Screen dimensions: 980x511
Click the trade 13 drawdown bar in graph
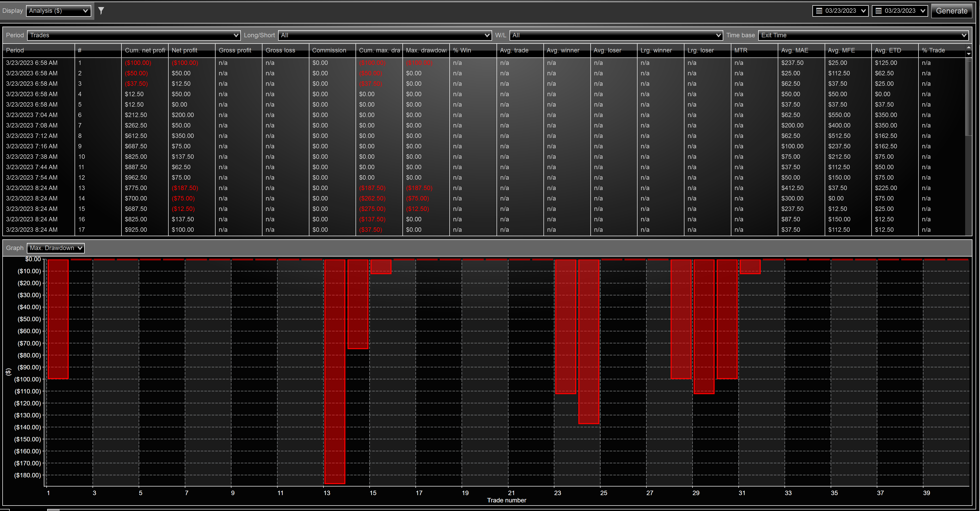(335, 371)
